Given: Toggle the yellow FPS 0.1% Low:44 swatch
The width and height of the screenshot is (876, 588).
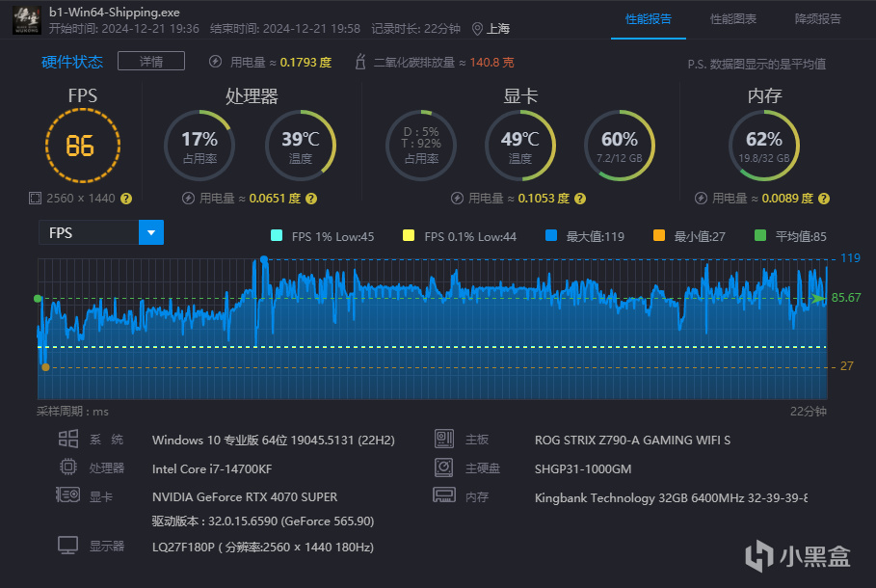Looking at the screenshot, I should click(409, 235).
